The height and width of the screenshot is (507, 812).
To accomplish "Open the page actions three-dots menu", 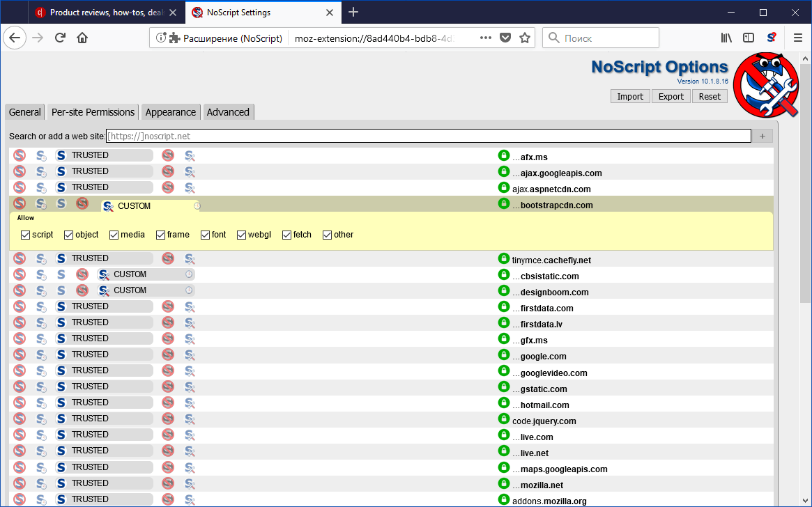I will click(x=485, y=38).
